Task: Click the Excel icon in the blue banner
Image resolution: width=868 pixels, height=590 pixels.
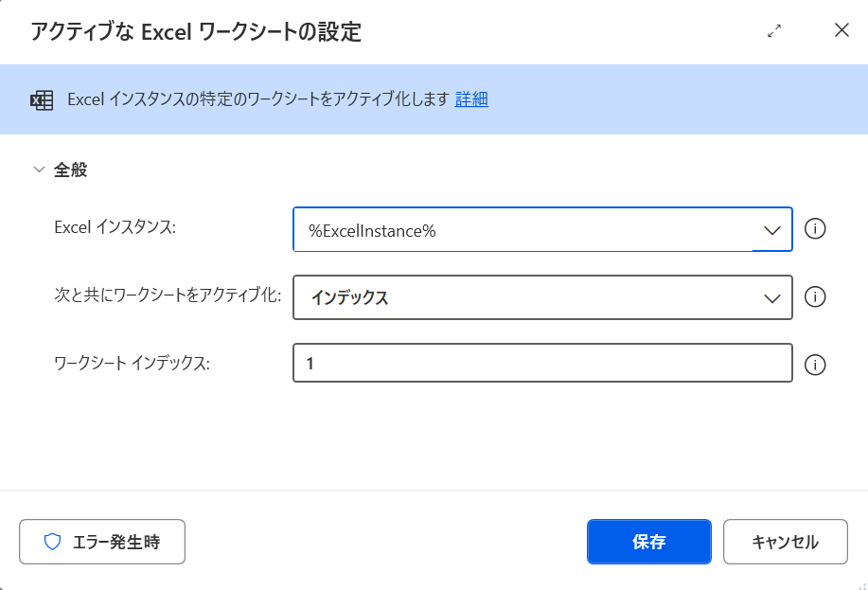Action: (x=42, y=100)
